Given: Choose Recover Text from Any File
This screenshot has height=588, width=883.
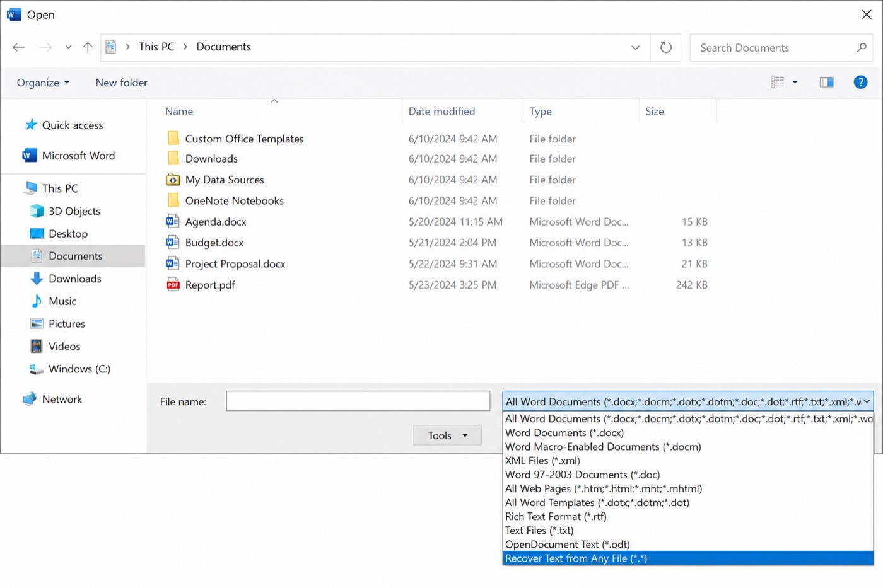Looking at the screenshot, I should 688,558.
